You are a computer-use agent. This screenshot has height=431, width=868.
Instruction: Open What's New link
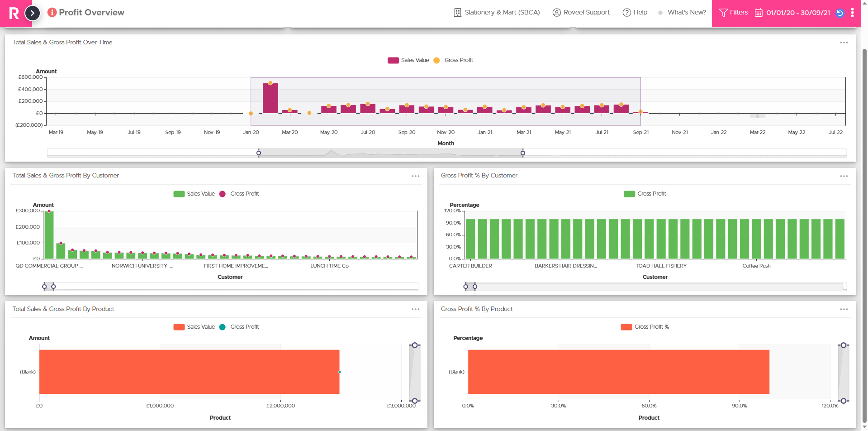(x=682, y=12)
